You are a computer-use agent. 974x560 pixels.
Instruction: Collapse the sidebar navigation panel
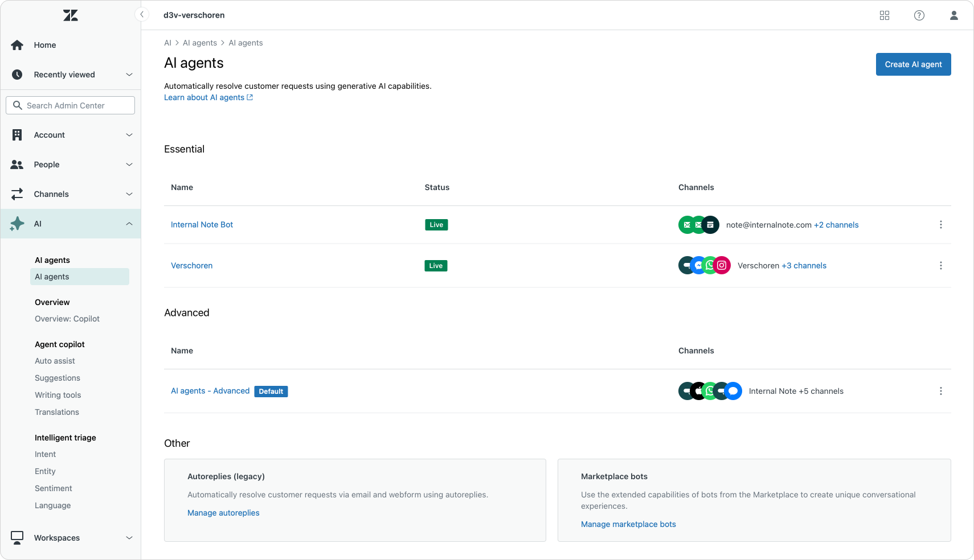[x=141, y=14]
